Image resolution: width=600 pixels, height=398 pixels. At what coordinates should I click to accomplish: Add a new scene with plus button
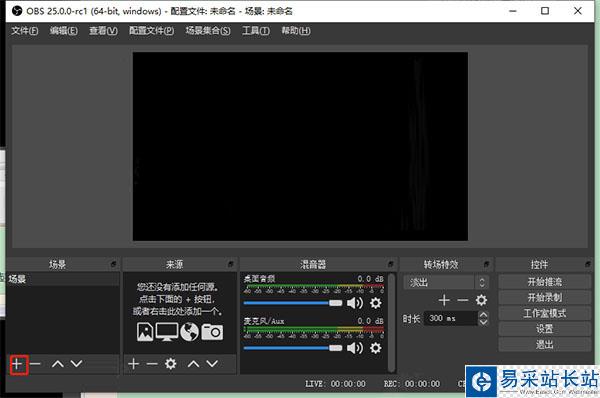pos(17,364)
